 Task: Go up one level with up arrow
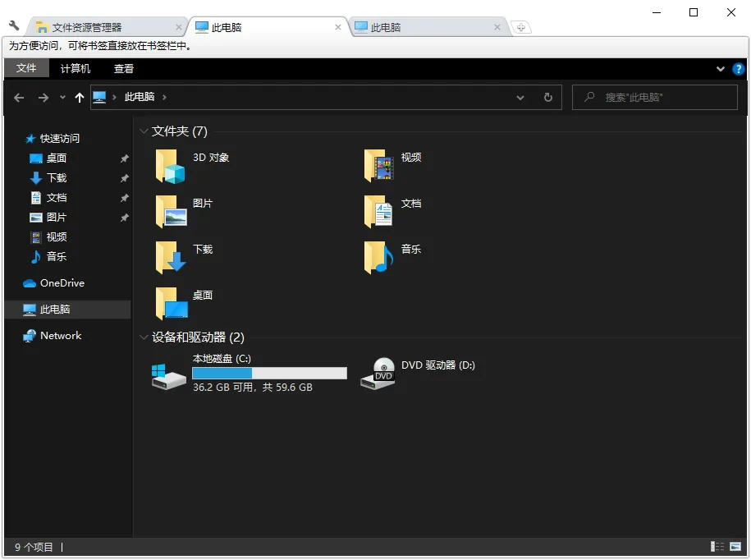pyautogui.click(x=80, y=98)
